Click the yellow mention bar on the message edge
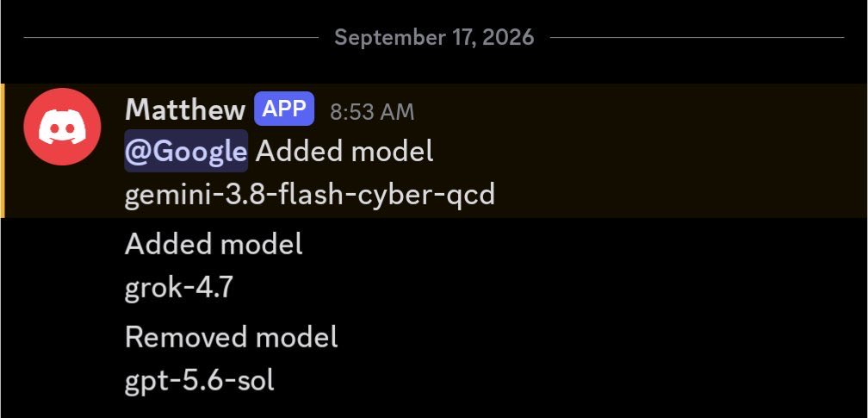This screenshot has width=868, height=418. point(3,151)
